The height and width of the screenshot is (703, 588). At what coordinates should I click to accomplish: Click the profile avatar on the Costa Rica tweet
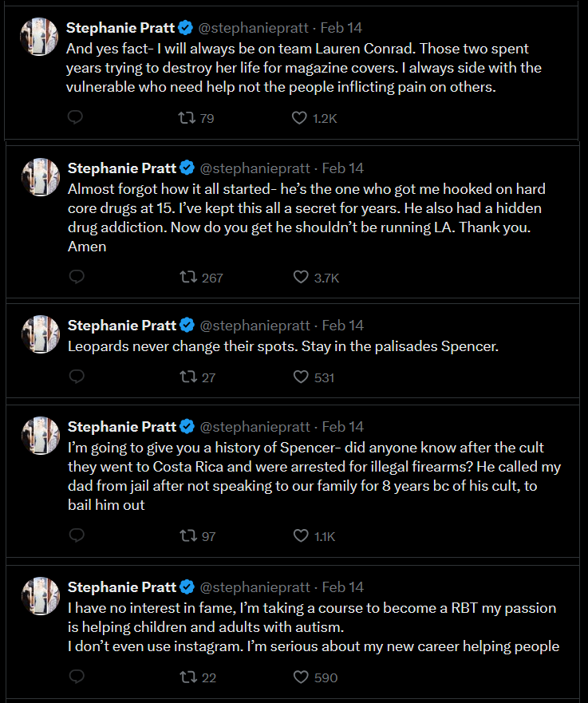38,436
